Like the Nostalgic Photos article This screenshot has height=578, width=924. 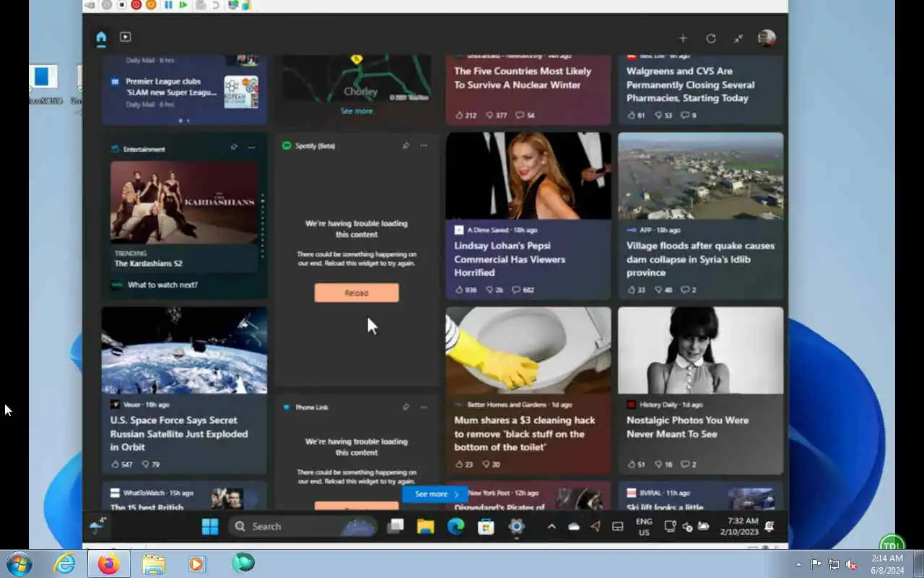click(x=636, y=465)
